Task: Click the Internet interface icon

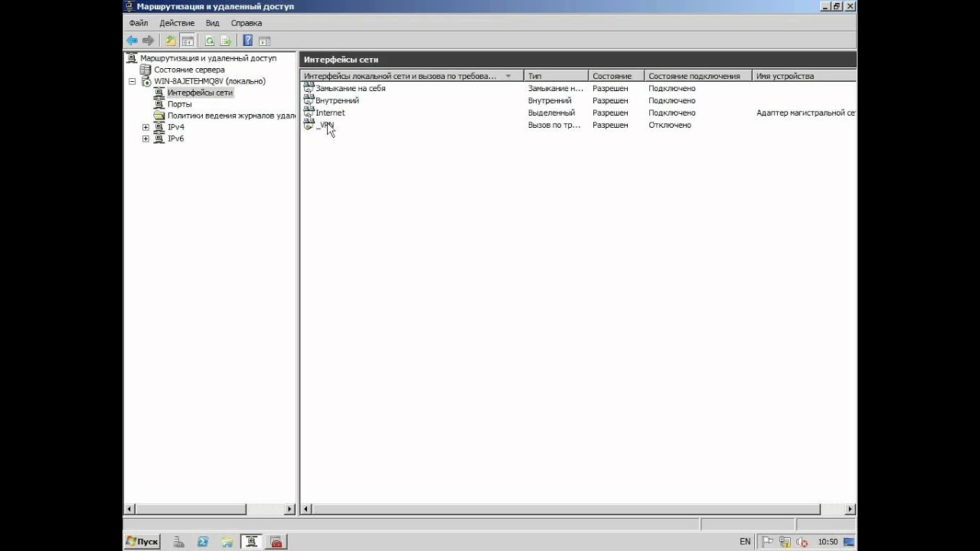Action: click(x=309, y=112)
